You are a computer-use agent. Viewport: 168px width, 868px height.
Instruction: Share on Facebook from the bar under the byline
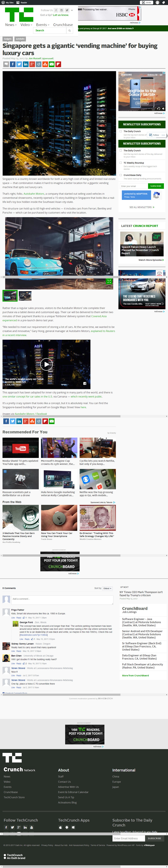point(13,64)
